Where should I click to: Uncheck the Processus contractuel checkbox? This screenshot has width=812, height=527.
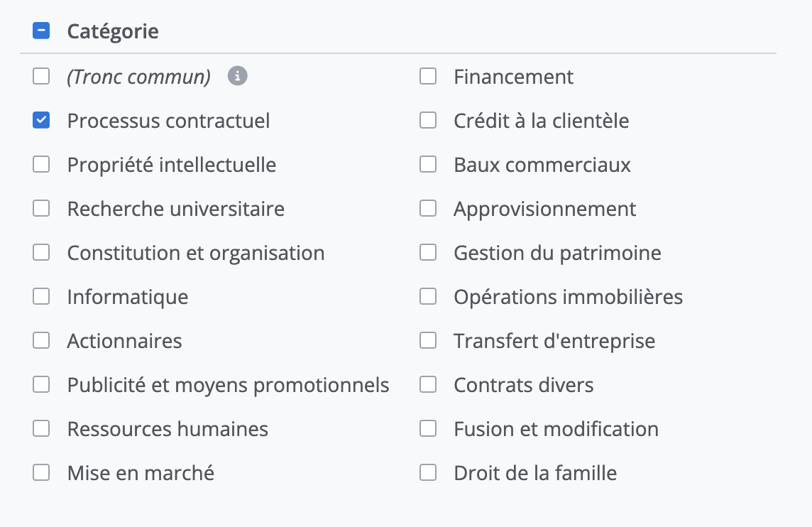[x=41, y=121]
